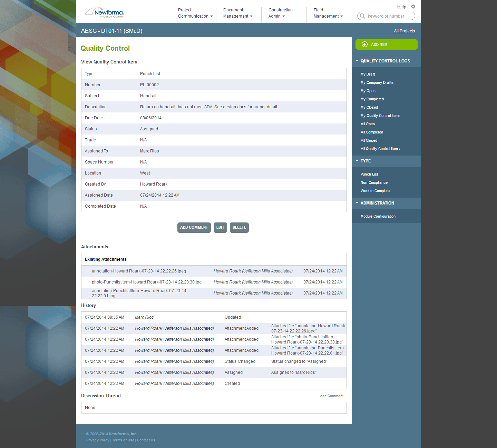Click the Updated action in History
The width and height of the screenshot is (497, 448).
pyautogui.click(x=233, y=317)
